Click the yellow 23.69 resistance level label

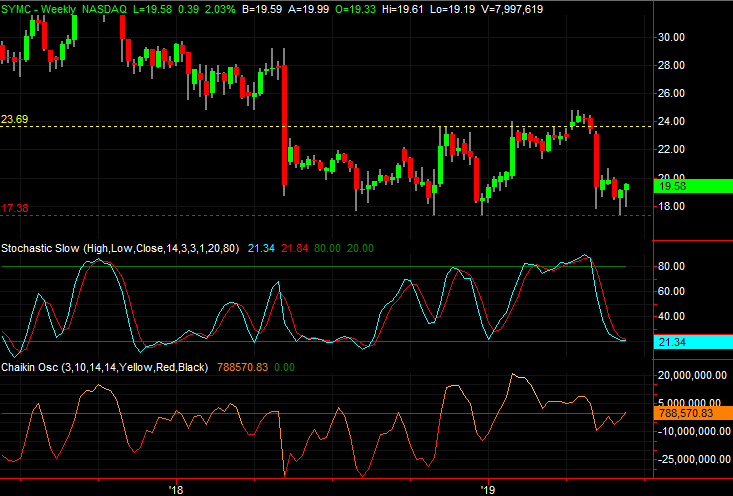click(14, 119)
